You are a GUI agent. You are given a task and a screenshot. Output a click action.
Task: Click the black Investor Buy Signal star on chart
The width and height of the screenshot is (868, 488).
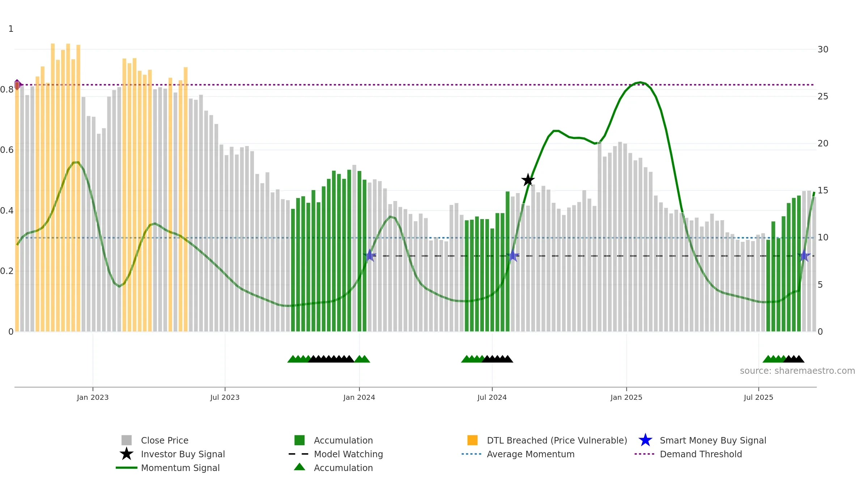(528, 180)
